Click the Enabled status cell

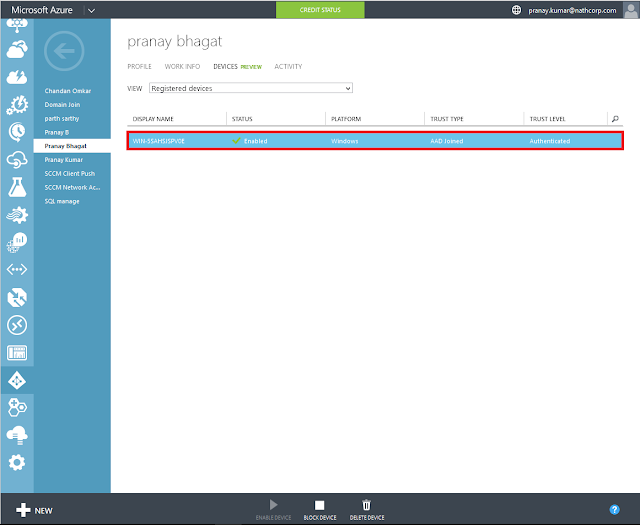coord(250,141)
